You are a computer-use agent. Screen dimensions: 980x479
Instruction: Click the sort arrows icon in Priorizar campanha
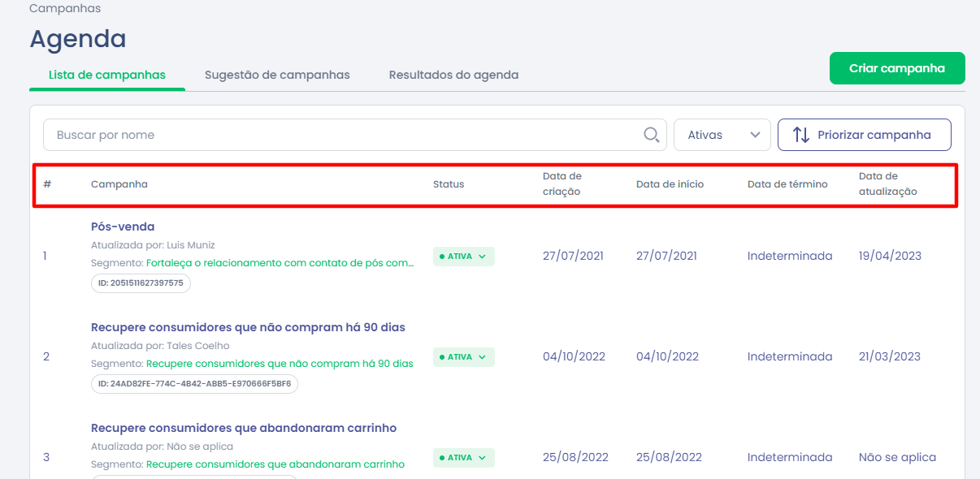[x=801, y=135]
